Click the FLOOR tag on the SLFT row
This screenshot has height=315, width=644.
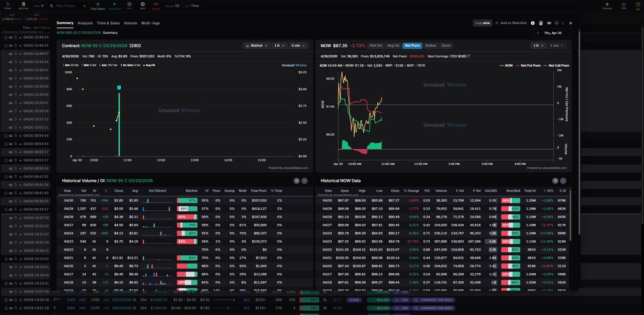[354, 301]
